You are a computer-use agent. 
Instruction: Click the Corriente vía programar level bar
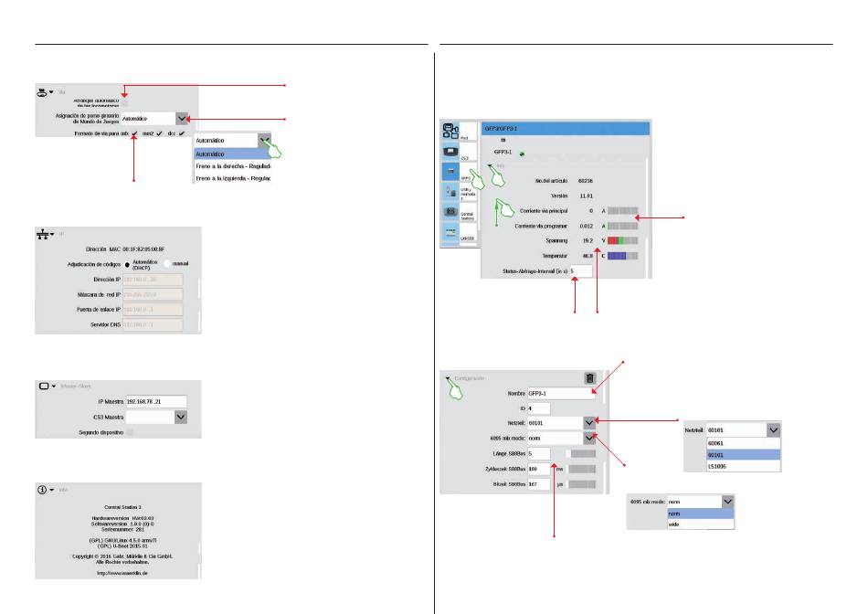623,226
